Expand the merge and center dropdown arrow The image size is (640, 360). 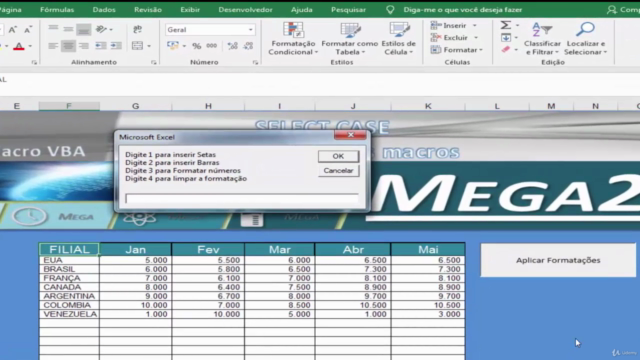149,46
